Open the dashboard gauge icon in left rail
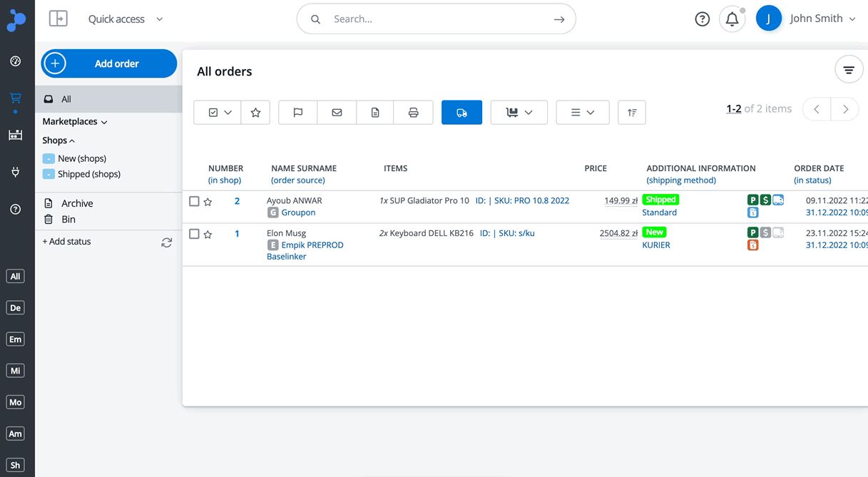 [16, 61]
